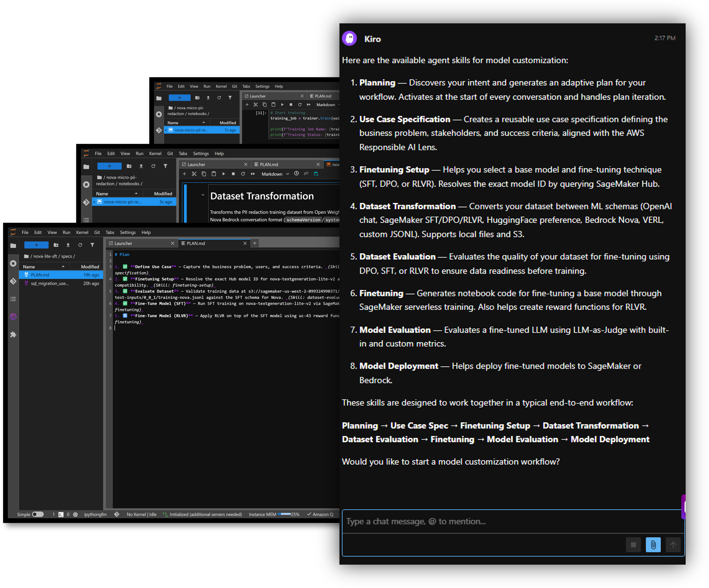Sort by Name column in middle window file browser
This screenshot has height=588, width=709.
pyautogui.click(x=117, y=194)
